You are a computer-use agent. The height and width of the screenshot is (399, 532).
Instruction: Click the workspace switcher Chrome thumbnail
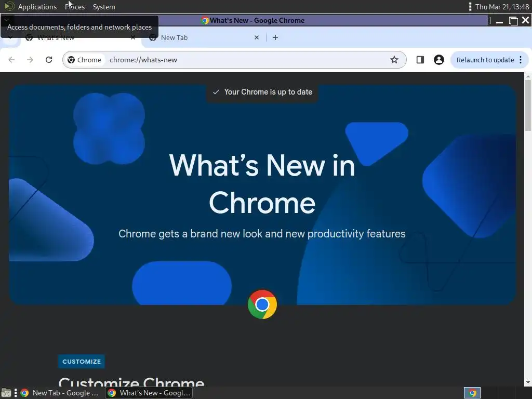pos(472,393)
